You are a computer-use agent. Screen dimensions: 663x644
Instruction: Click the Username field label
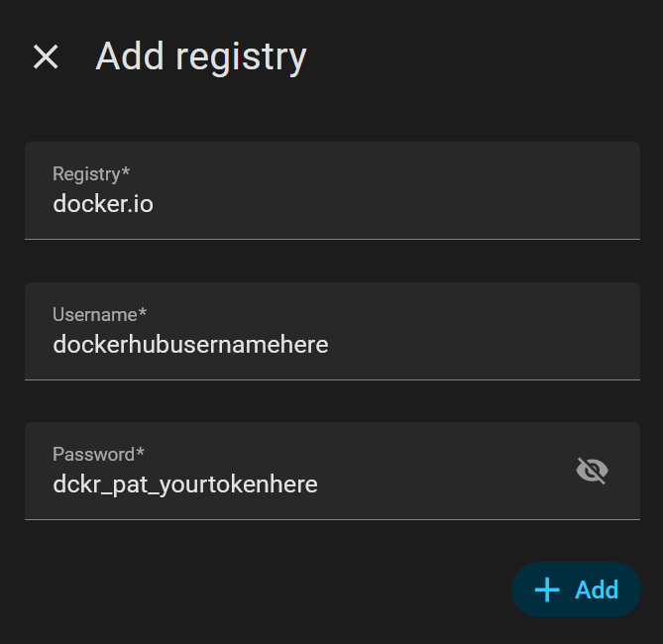point(94,315)
